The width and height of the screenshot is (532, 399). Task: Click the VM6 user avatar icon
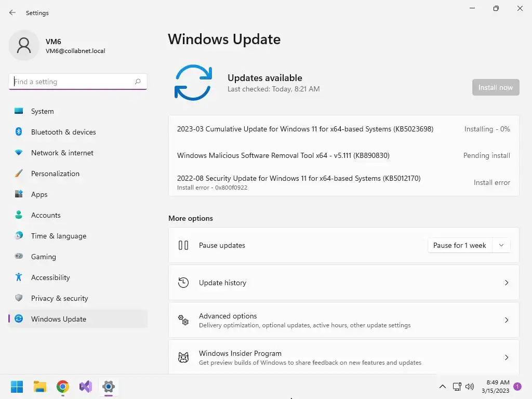click(x=24, y=45)
